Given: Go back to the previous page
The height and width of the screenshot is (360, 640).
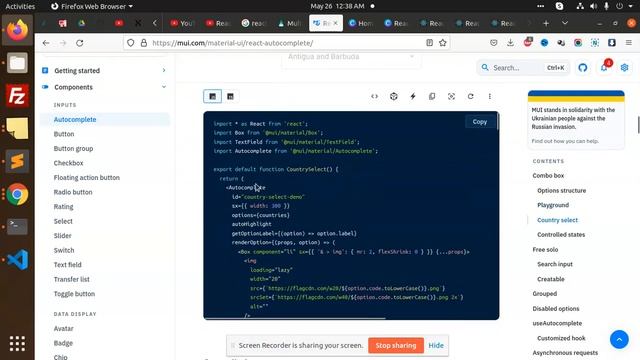Looking at the screenshot, I should (46, 43).
